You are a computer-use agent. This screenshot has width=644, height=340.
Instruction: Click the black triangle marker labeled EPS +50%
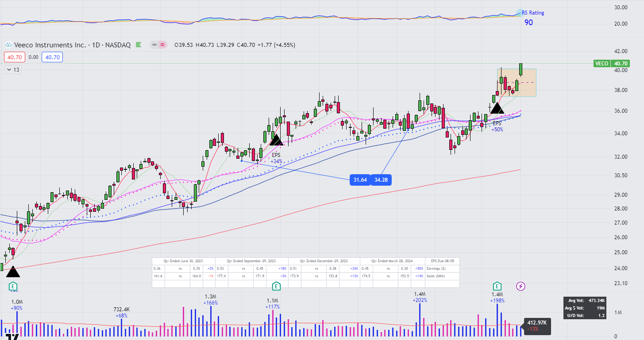coord(497,107)
